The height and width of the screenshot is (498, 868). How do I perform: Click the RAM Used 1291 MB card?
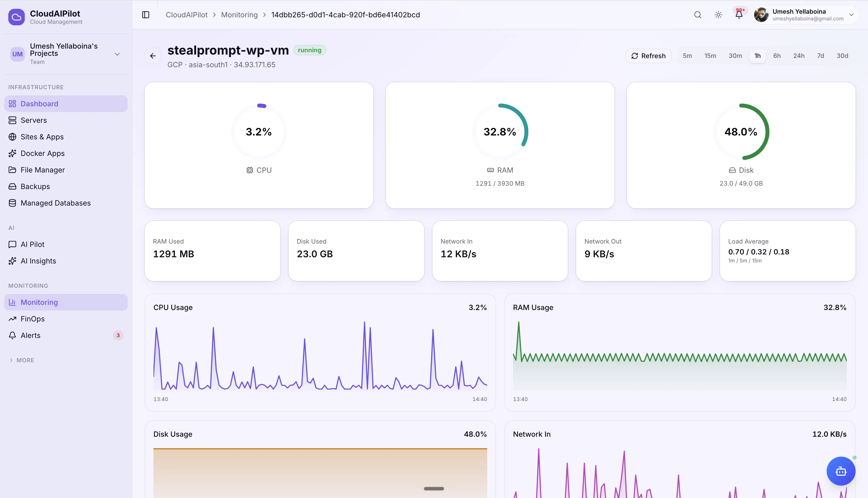(x=212, y=251)
